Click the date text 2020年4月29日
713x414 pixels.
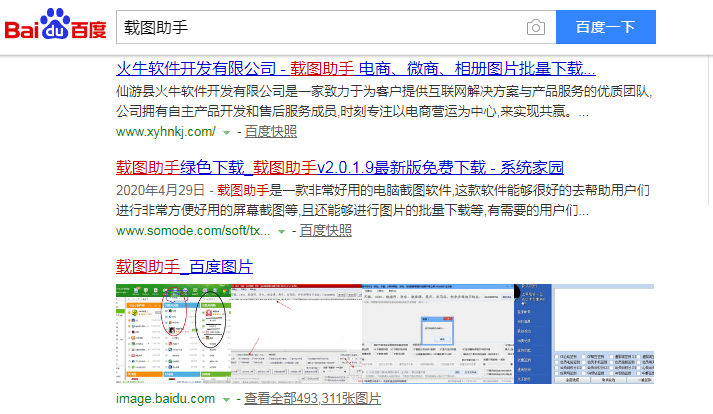(160, 190)
